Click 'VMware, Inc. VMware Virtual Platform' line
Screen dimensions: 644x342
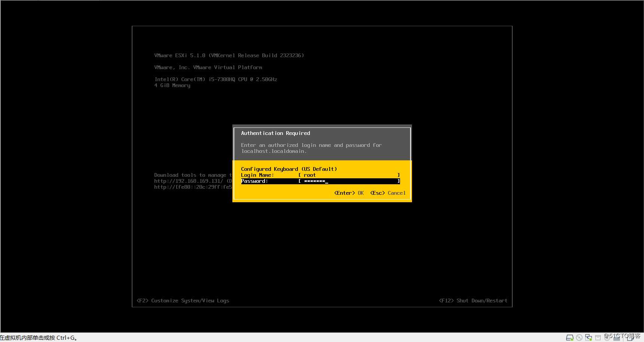tap(208, 67)
